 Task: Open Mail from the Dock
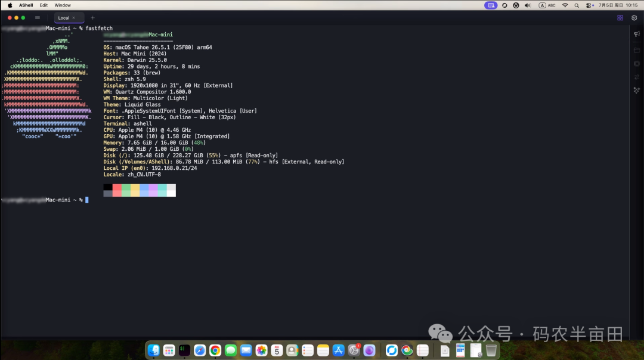246,350
